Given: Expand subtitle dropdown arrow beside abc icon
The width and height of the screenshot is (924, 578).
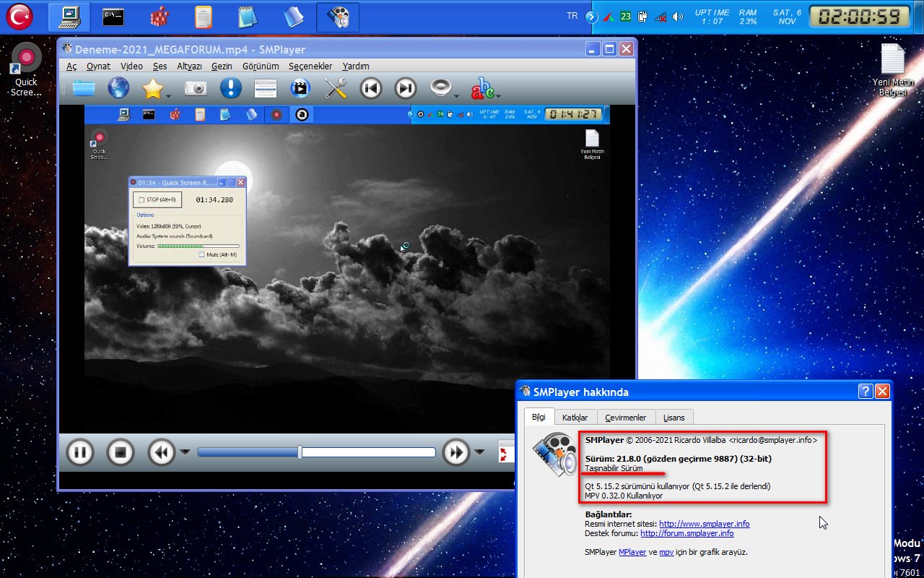Looking at the screenshot, I should tap(498, 95).
